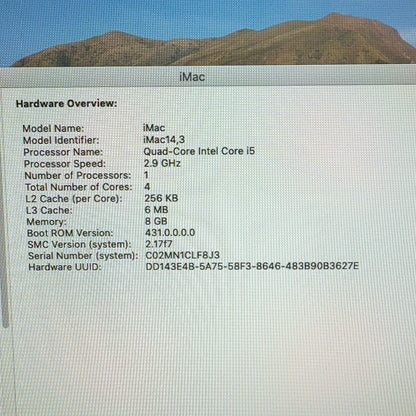Select the 2.9 GHz value
Viewport: 416px width, 416px height.
(x=162, y=163)
